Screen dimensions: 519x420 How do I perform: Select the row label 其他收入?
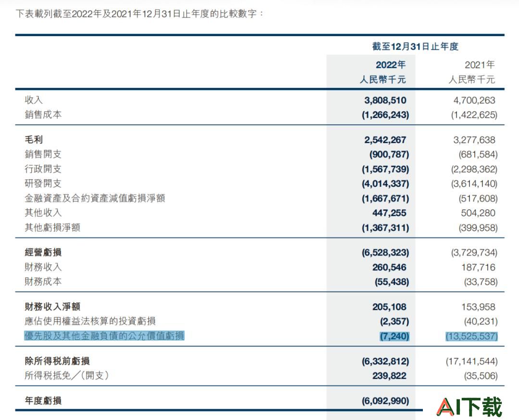(x=43, y=212)
